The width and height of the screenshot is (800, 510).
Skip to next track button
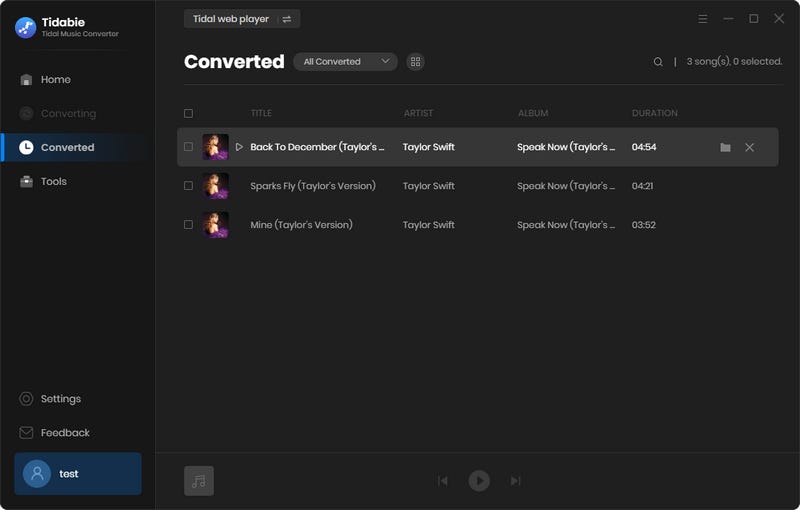pyautogui.click(x=515, y=481)
